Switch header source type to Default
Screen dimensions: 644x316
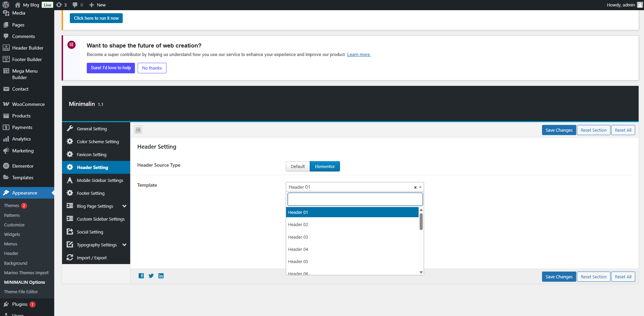(x=298, y=166)
